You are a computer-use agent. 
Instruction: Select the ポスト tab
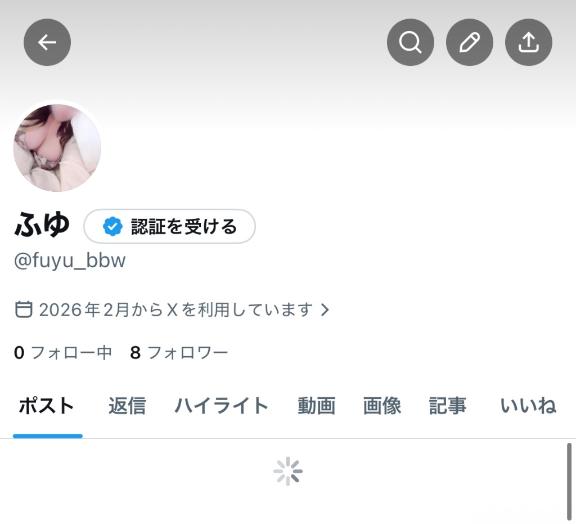(x=47, y=406)
